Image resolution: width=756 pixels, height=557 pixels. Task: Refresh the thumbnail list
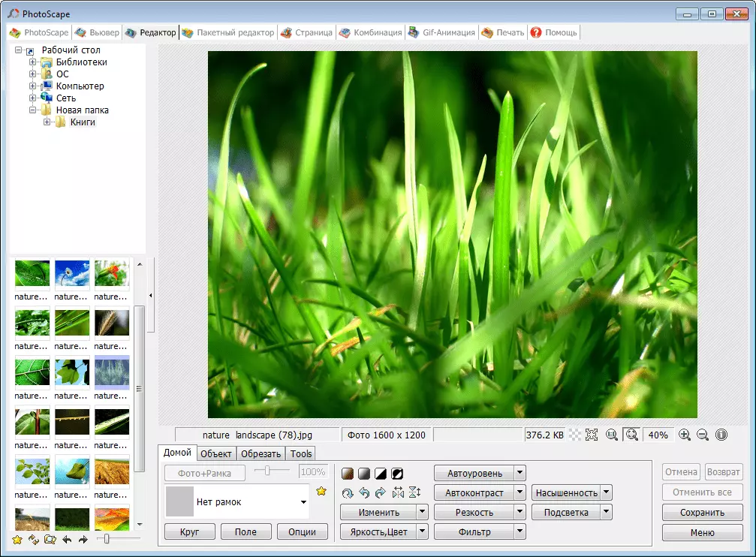pos(34,539)
